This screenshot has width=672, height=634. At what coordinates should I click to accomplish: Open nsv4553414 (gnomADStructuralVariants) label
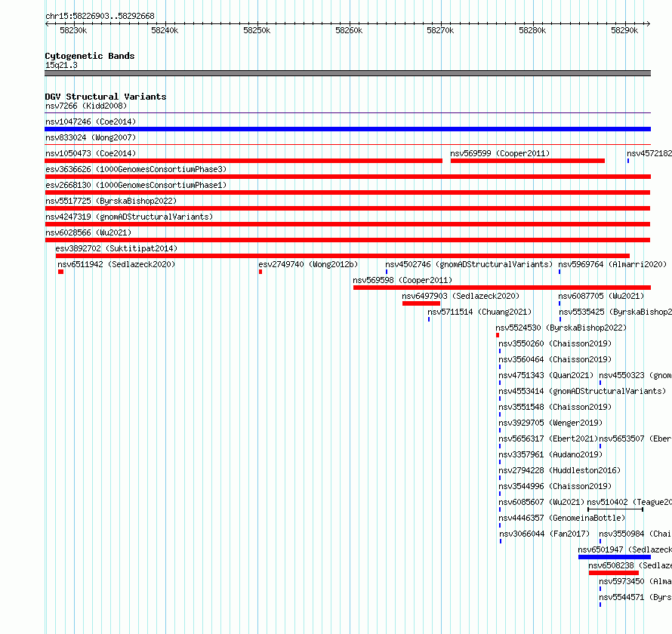tap(582, 391)
